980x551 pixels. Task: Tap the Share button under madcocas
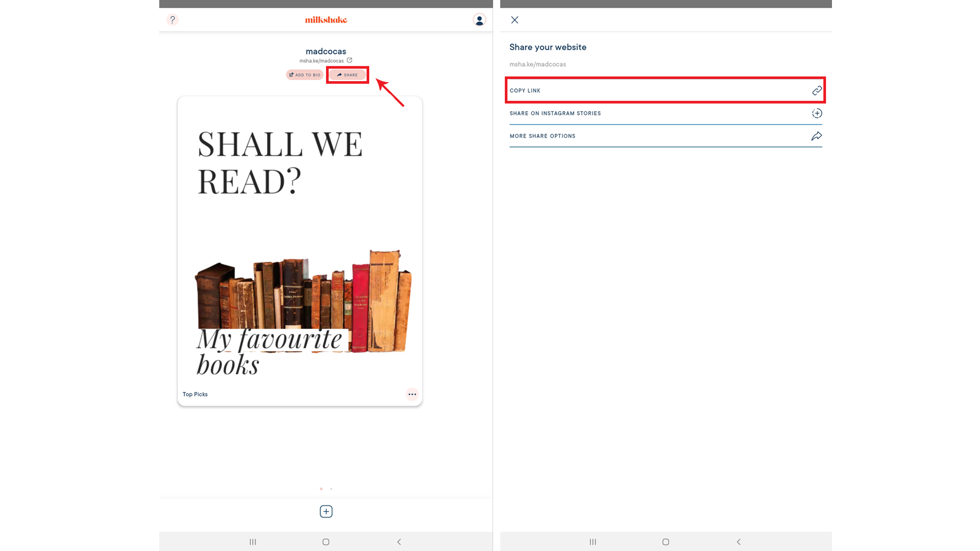tap(347, 75)
